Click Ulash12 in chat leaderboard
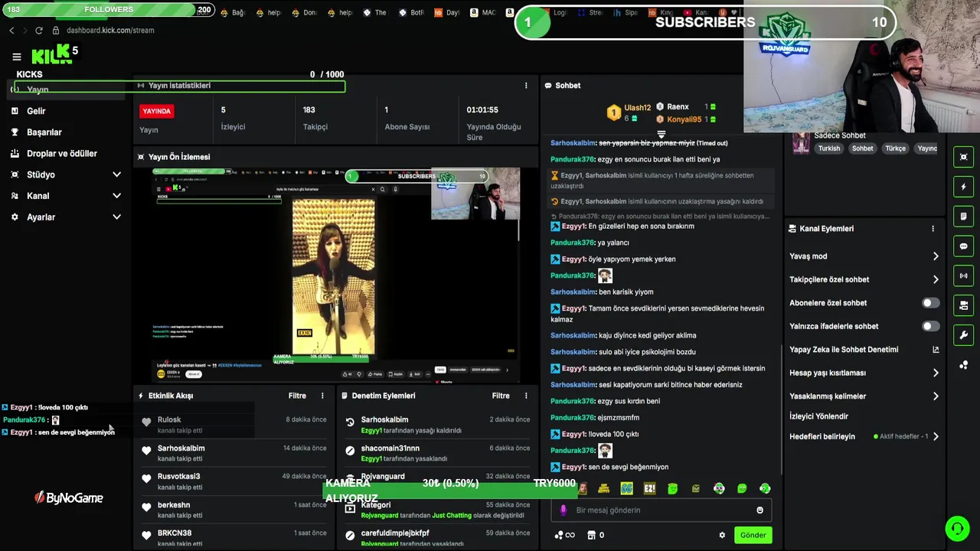980x551 pixels. click(637, 108)
